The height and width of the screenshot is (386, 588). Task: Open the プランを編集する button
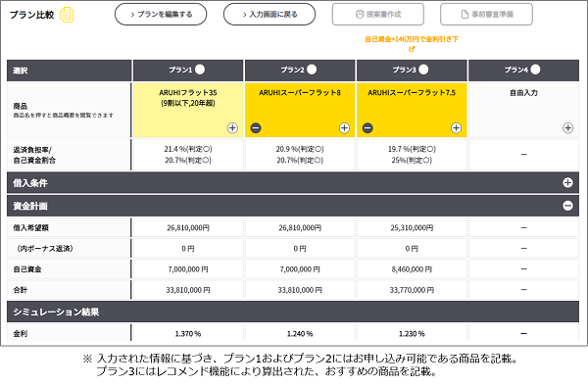click(x=161, y=15)
